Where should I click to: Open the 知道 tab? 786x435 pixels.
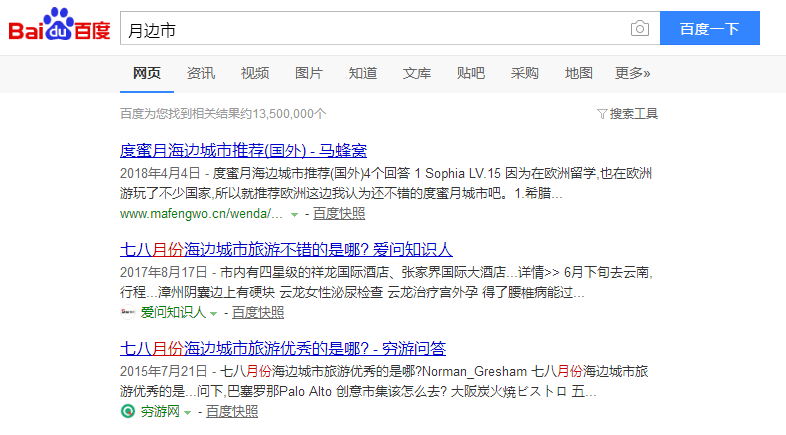coord(363,73)
